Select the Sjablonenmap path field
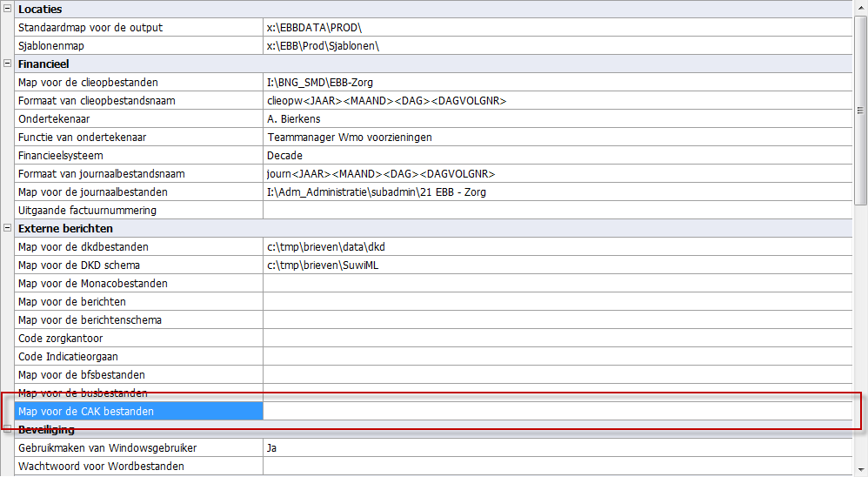Viewport: 868px width, 477px height. click(557, 46)
